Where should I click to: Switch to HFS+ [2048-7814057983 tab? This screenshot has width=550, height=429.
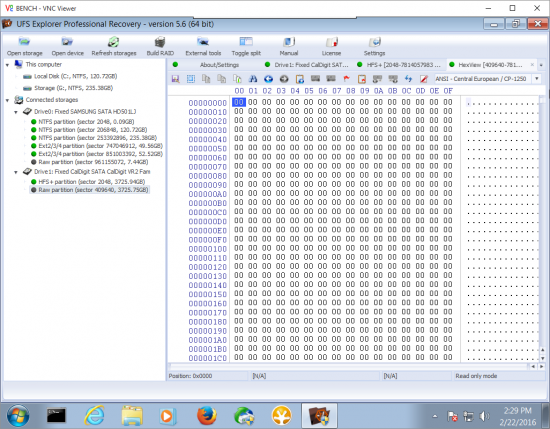pos(403,65)
